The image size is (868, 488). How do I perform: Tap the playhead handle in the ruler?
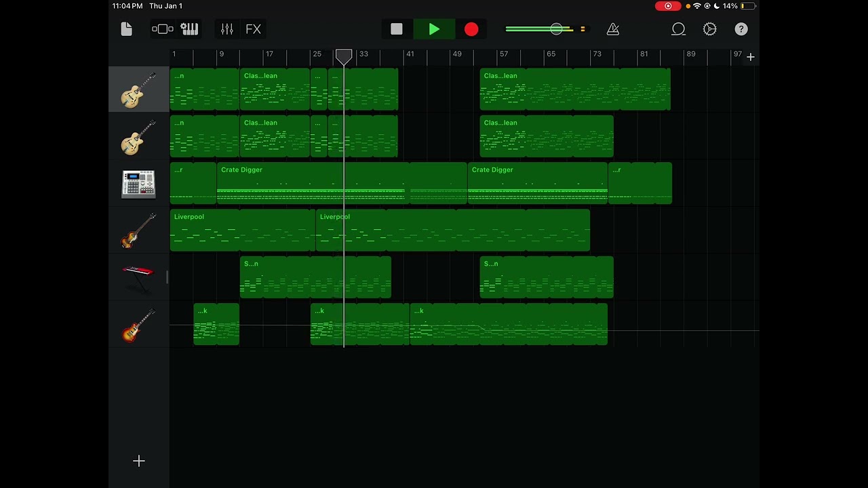pyautogui.click(x=344, y=56)
